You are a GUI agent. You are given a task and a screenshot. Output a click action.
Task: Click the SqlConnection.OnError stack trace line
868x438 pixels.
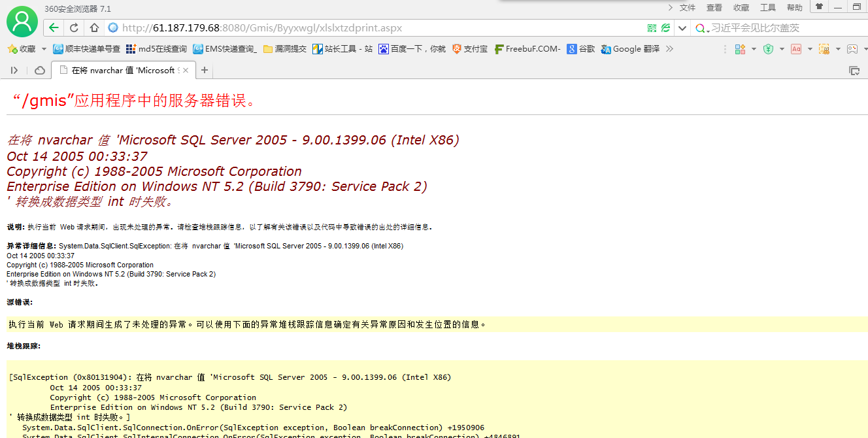pos(254,428)
